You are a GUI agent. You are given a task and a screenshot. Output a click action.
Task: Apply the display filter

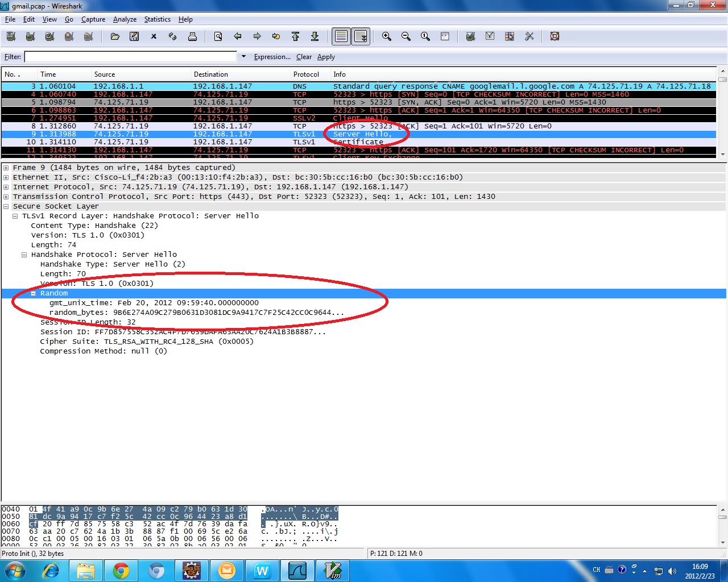(326, 57)
